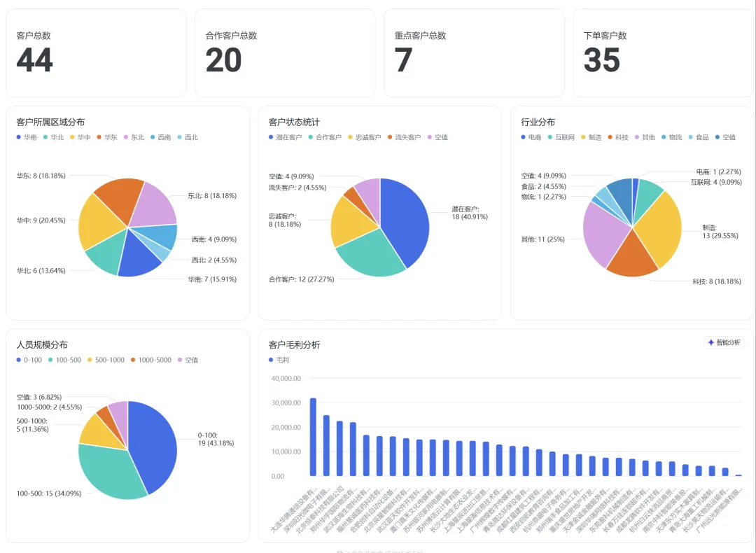Open the 重点客户总数 7 card
The image size is (756, 553).
point(474,53)
